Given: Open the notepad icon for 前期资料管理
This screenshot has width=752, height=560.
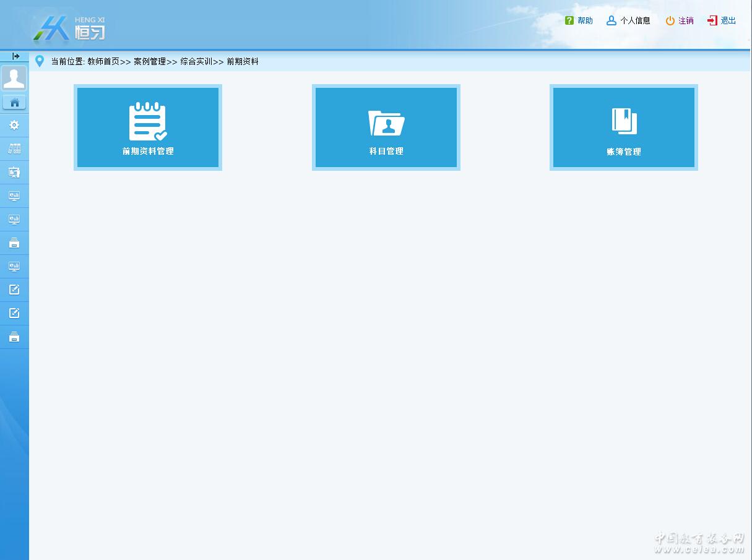Looking at the screenshot, I should pyautogui.click(x=148, y=121).
